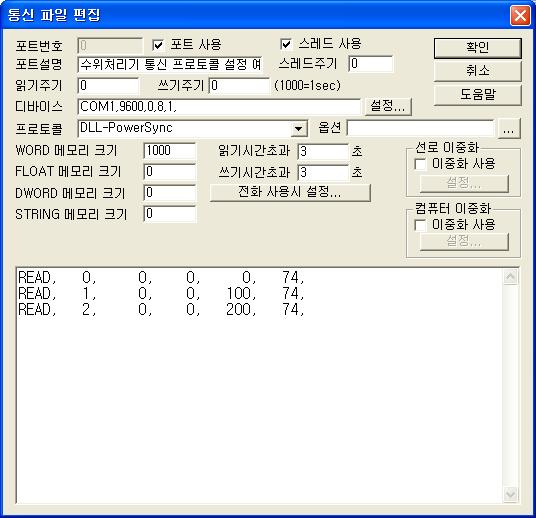
Task: Enable 이중화 사용 under 컴퓨터 이중화
Action: [420, 225]
